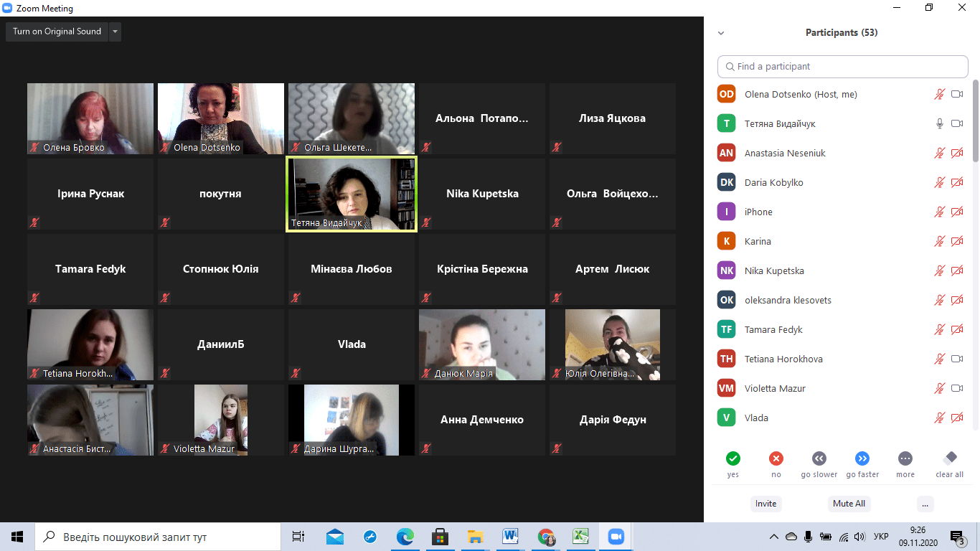Select Violetta Mazur in the participants list

(x=775, y=388)
